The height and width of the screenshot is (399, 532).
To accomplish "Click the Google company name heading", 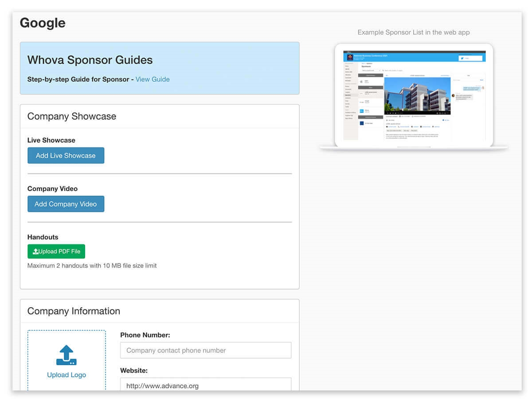I will [x=43, y=23].
